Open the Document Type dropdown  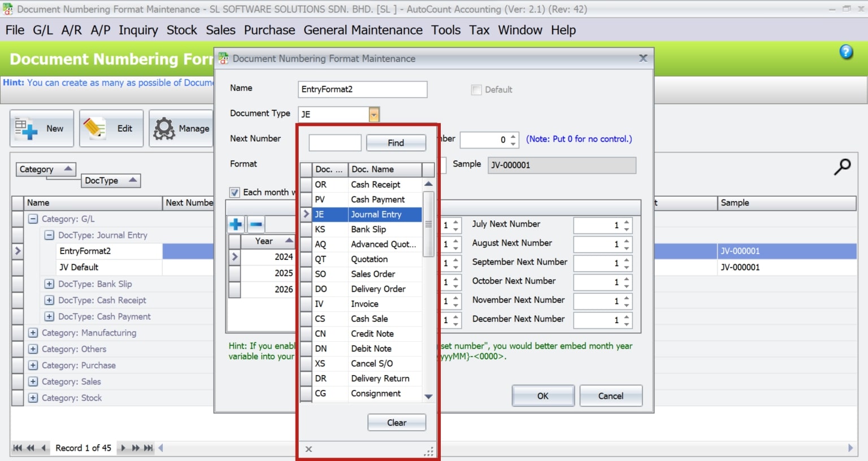(373, 114)
